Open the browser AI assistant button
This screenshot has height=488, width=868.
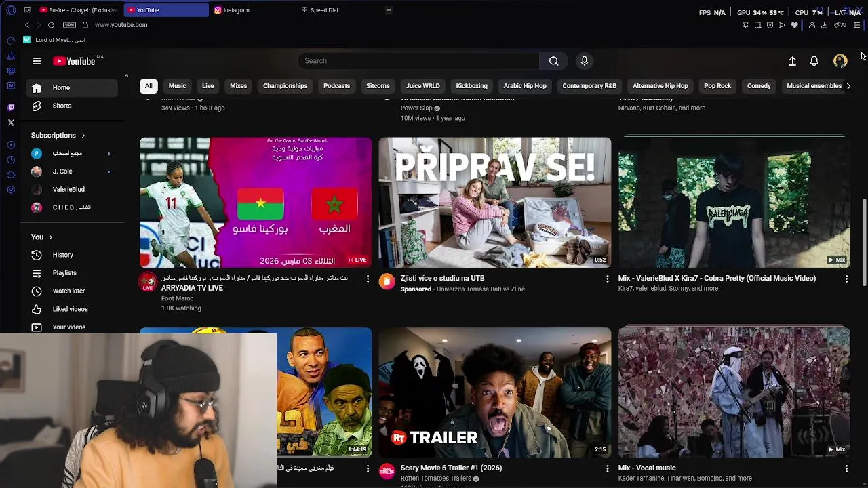pos(840,25)
